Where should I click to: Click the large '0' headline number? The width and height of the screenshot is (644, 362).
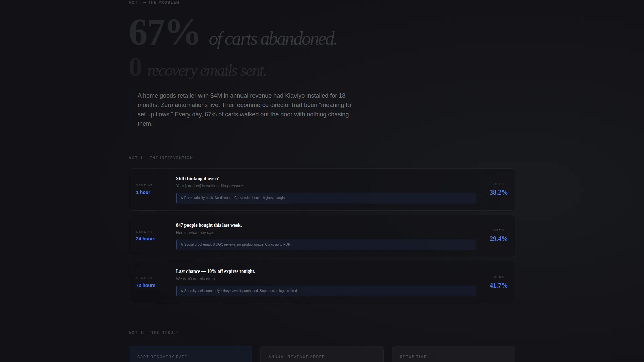(x=136, y=67)
